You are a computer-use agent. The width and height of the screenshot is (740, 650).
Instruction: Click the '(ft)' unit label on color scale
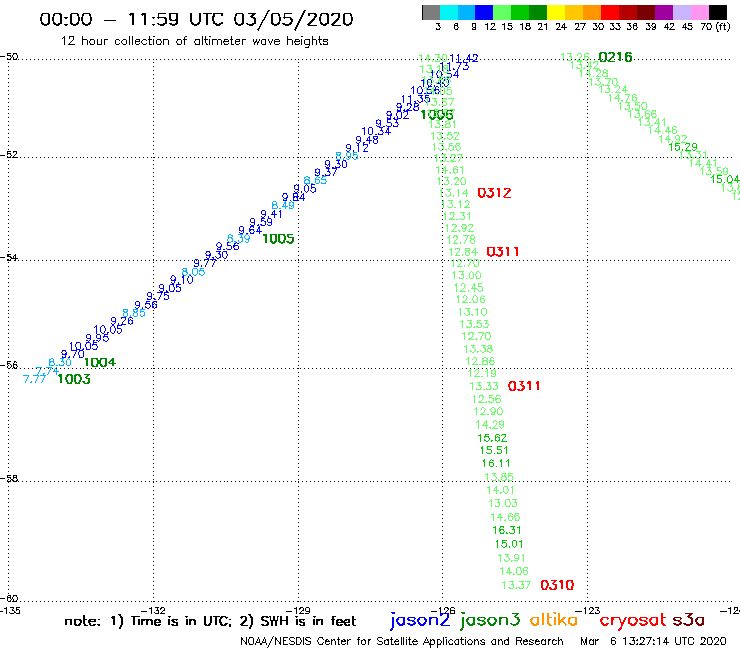point(723,26)
